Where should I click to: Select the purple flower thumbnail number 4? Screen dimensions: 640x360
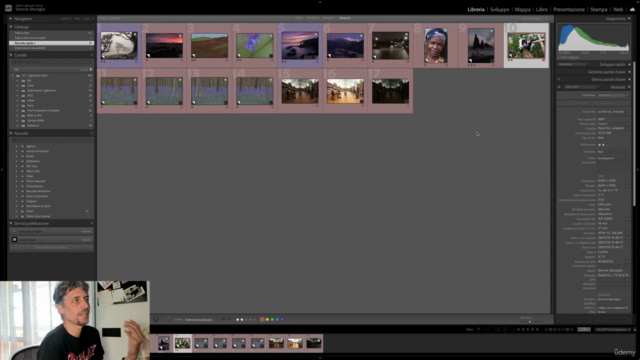point(255,45)
